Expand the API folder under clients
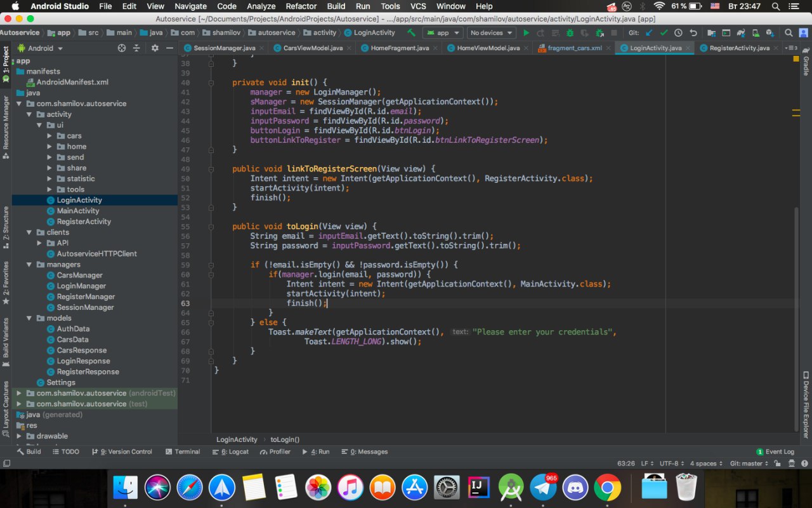 pyautogui.click(x=40, y=243)
